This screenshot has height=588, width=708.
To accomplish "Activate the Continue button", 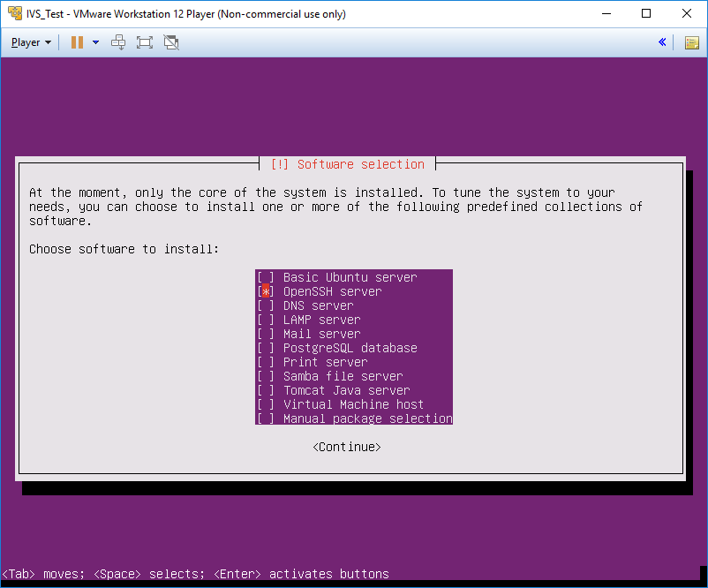I will pos(347,447).
